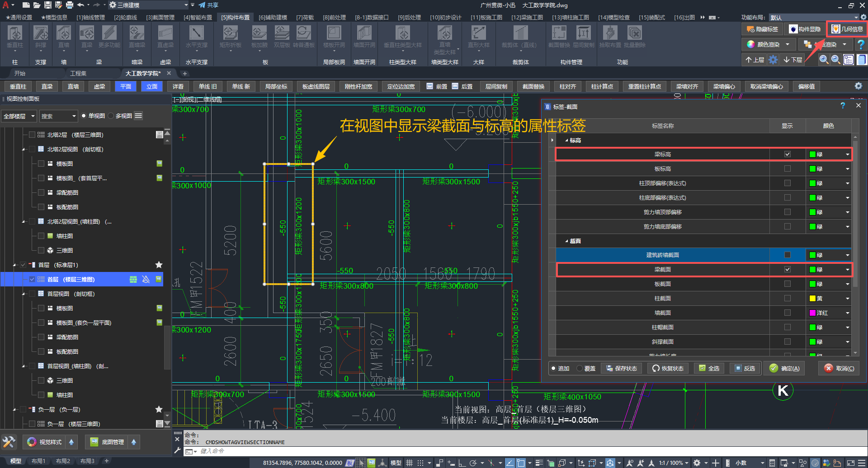This screenshot has height=468, width=868.
Task: Check the 模板图 checkbox under 北塔2层视图
Action: [41, 164]
